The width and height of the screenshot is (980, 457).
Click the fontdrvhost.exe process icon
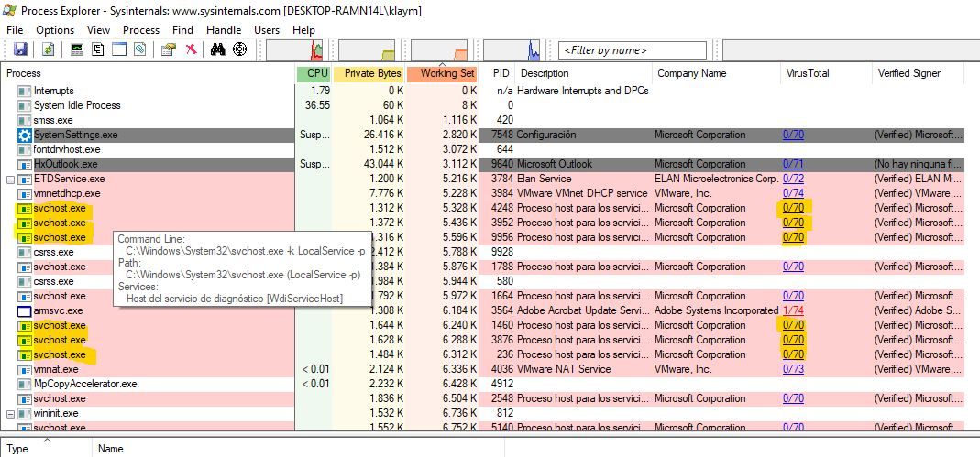coord(25,150)
